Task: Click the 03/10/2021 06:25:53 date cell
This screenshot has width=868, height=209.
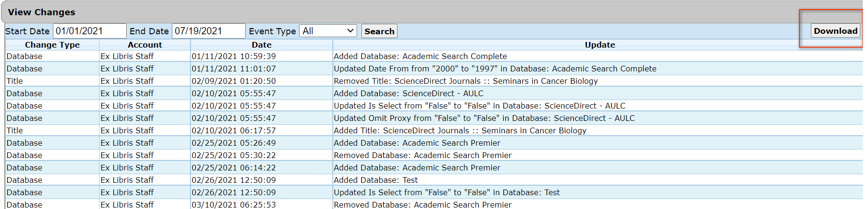Action: 233,205
